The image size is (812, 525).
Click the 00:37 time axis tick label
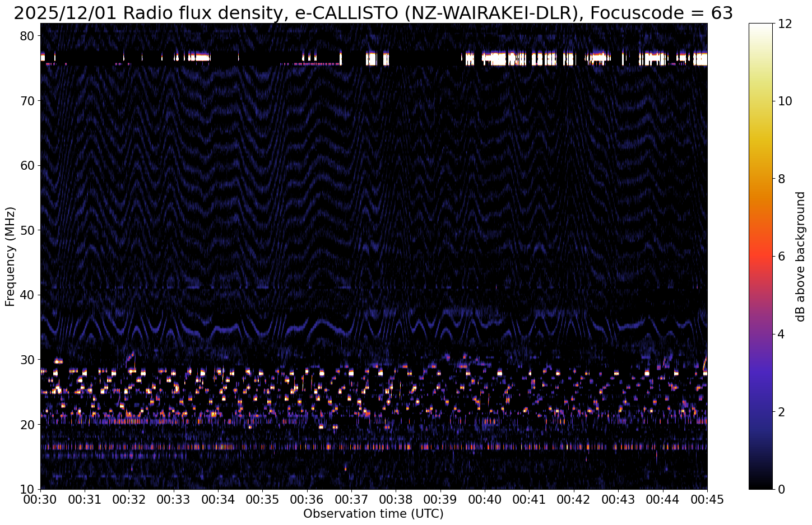351,499
